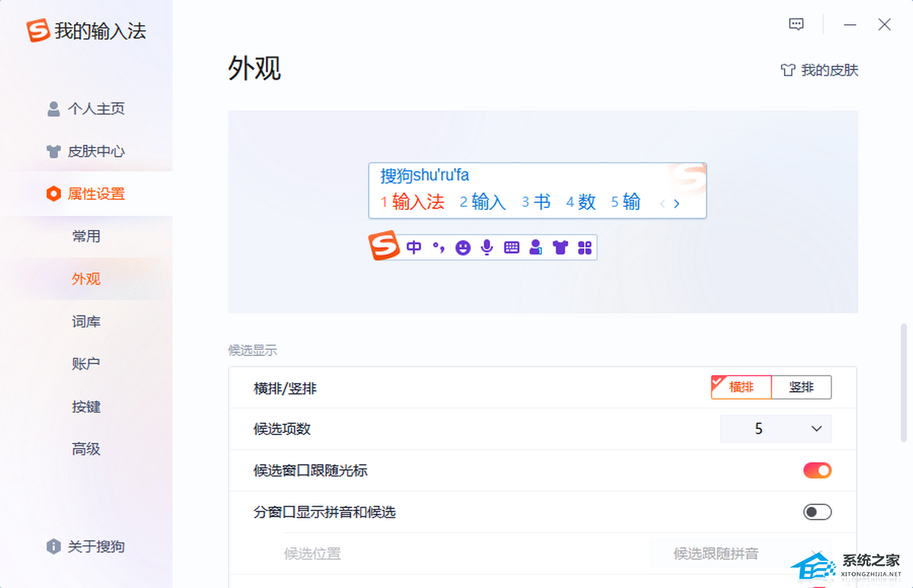Toggle the 中 Chinese/English mode icon
This screenshot has height=588, width=913.
(414, 247)
